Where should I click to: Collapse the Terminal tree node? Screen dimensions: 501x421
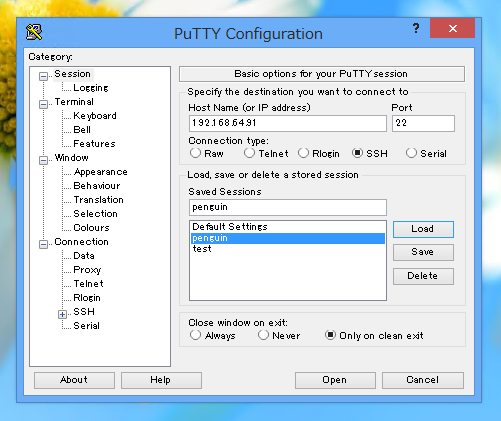pos(43,104)
